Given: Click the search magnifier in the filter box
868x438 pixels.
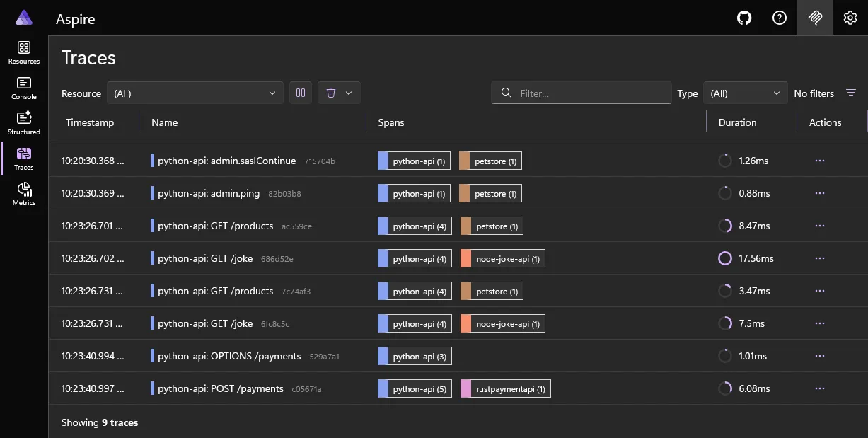Looking at the screenshot, I should (506, 93).
